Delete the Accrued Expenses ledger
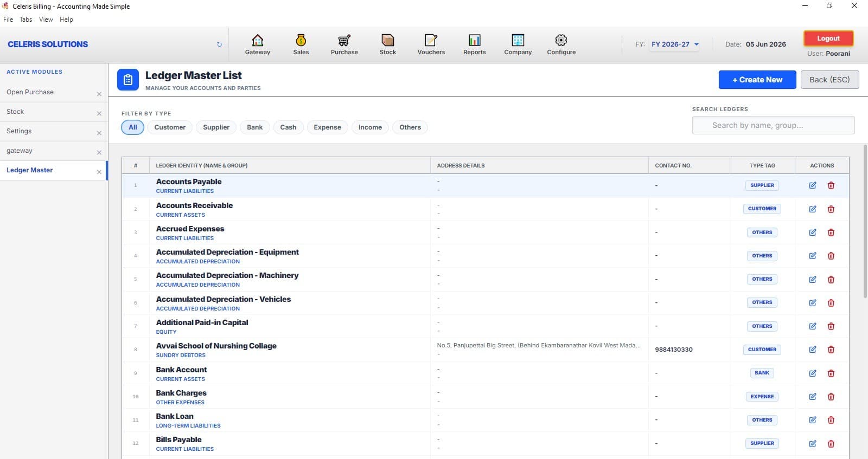Viewport: 868px width, 459px height. [831, 232]
